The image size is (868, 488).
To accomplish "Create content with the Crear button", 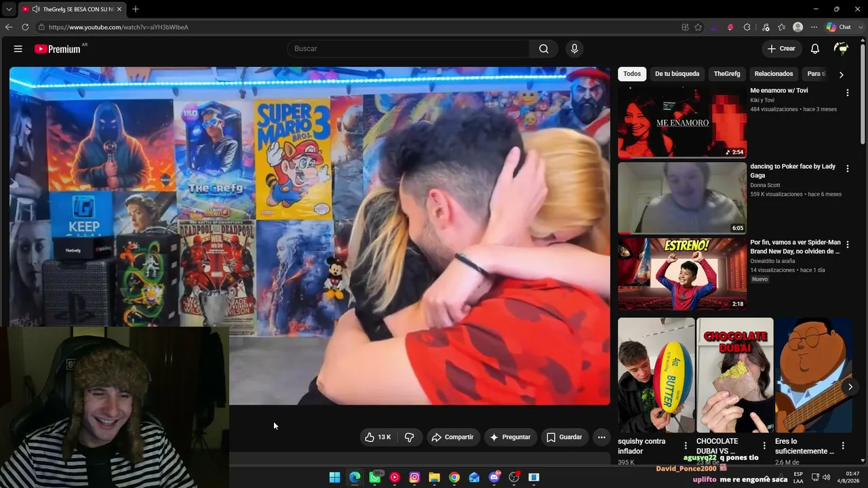I will point(781,49).
